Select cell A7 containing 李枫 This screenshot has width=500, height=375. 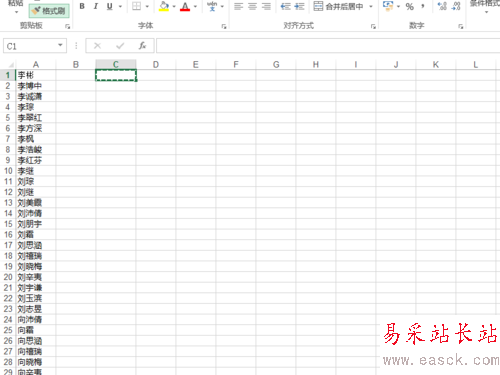click(36, 139)
